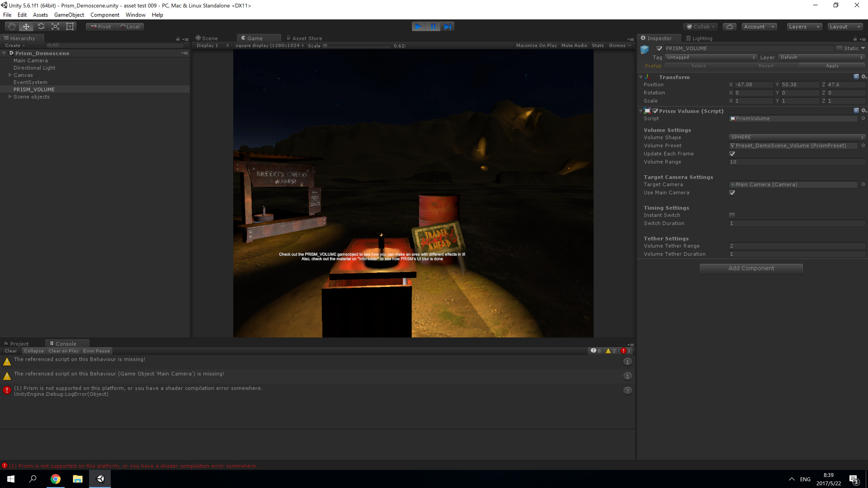Adjust the Game view scale slider
The width and height of the screenshot is (868, 488).
click(326, 46)
